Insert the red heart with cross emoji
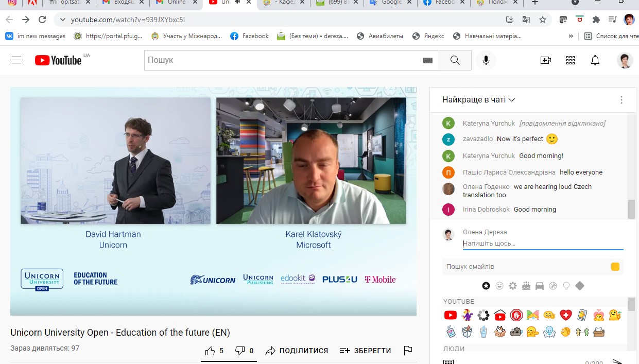The height and width of the screenshot is (364, 639). (566, 315)
